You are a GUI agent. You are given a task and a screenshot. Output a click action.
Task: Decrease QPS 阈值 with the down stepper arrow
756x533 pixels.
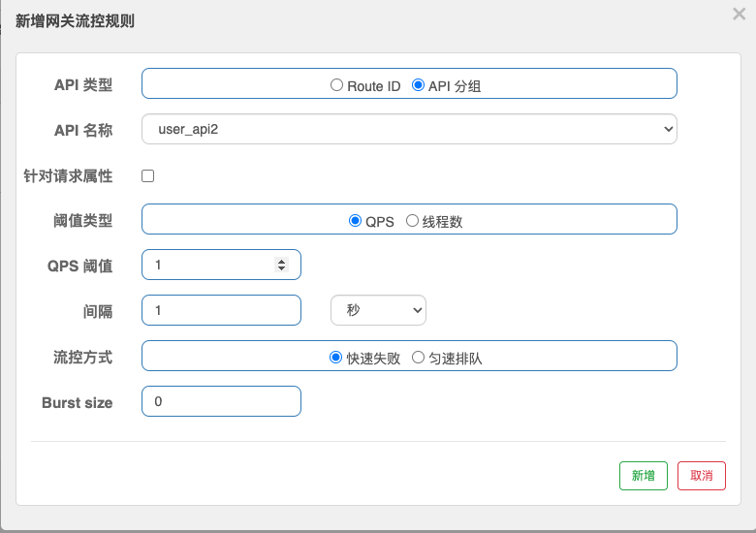(282, 268)
